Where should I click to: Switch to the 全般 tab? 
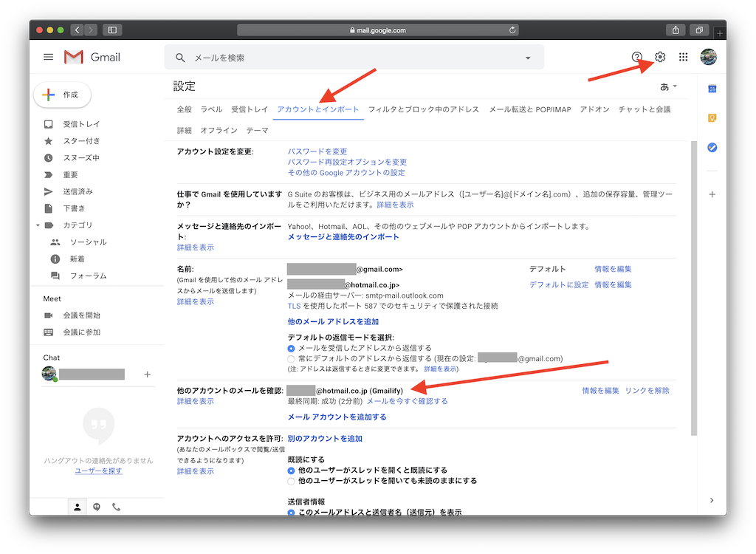pyautogui.click(x=184, y=109)
